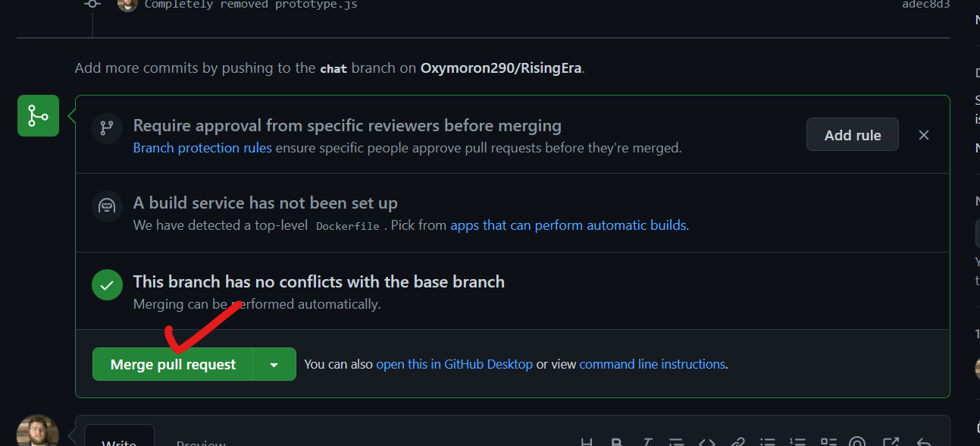Apply italic formatting in the comment toolbar
Screen dimensions: 980x446
[647, 442]
